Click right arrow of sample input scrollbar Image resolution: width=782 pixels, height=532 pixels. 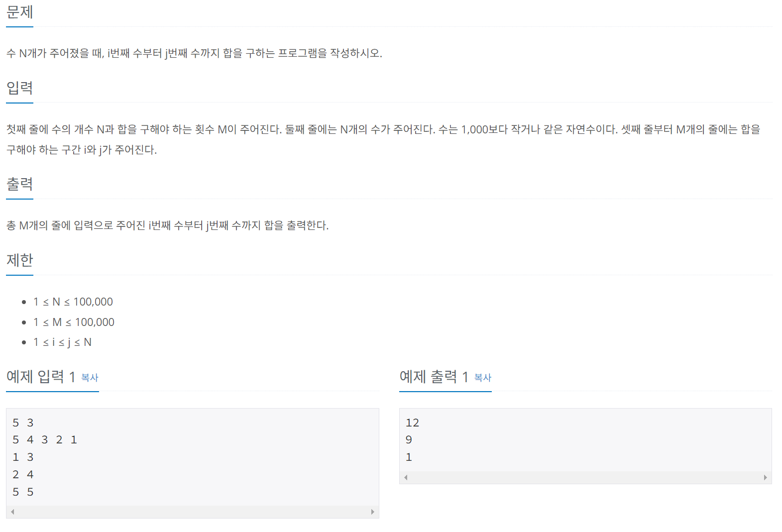(372, 512)
